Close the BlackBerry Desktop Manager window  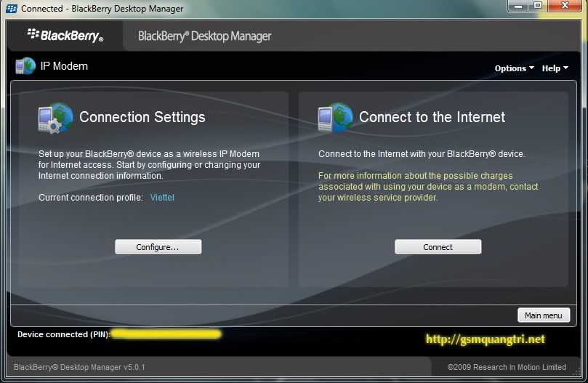pos(565,6)
